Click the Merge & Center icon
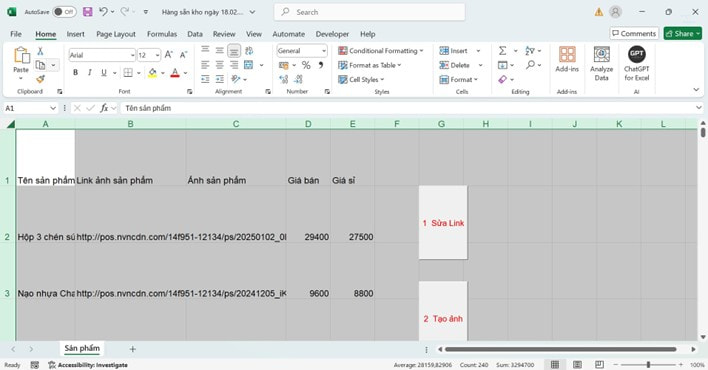Image resolution: width=708 pixels, height=370 pixels. (x=249, y=65)
